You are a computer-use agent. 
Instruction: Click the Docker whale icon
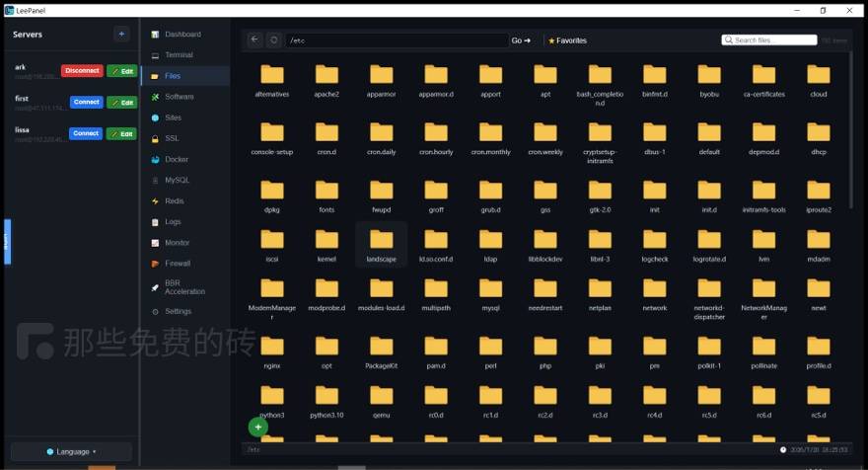[x=155, y=160]
